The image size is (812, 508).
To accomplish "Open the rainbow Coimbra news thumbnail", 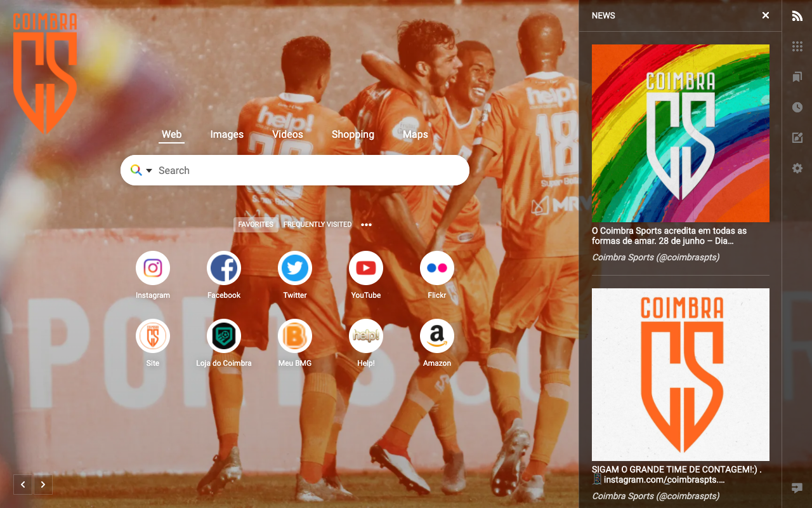I will pos(681,133).
